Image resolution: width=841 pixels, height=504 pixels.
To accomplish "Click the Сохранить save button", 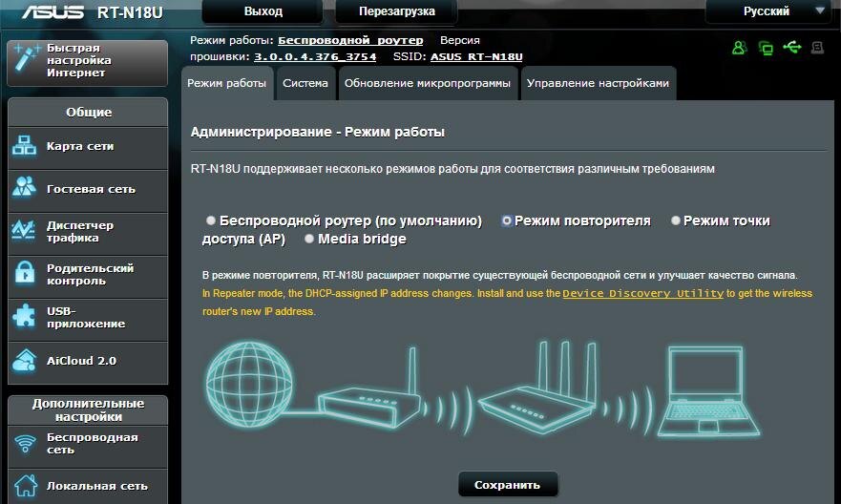I will [508, 485].
